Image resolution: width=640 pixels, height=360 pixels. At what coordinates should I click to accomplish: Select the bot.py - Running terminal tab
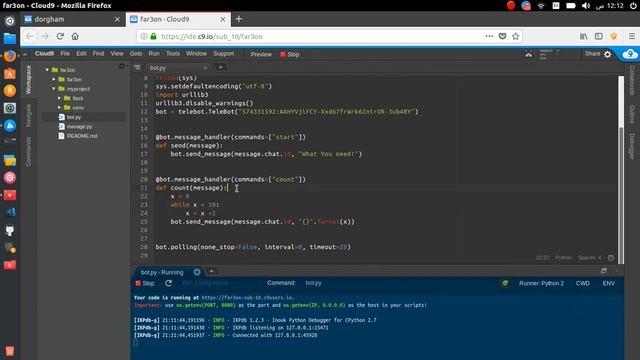click(162, 272)
